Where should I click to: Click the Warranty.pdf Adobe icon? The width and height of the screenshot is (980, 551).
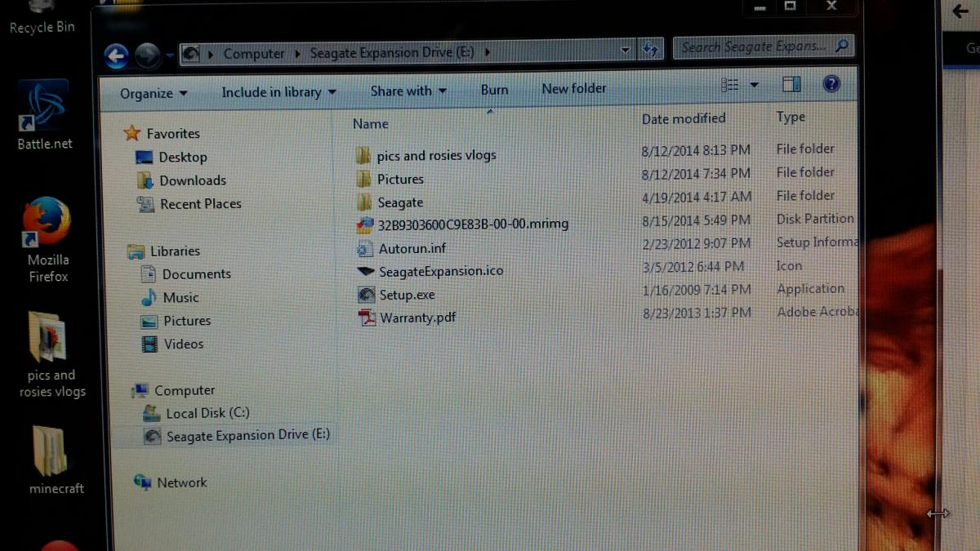click(367, 318)
